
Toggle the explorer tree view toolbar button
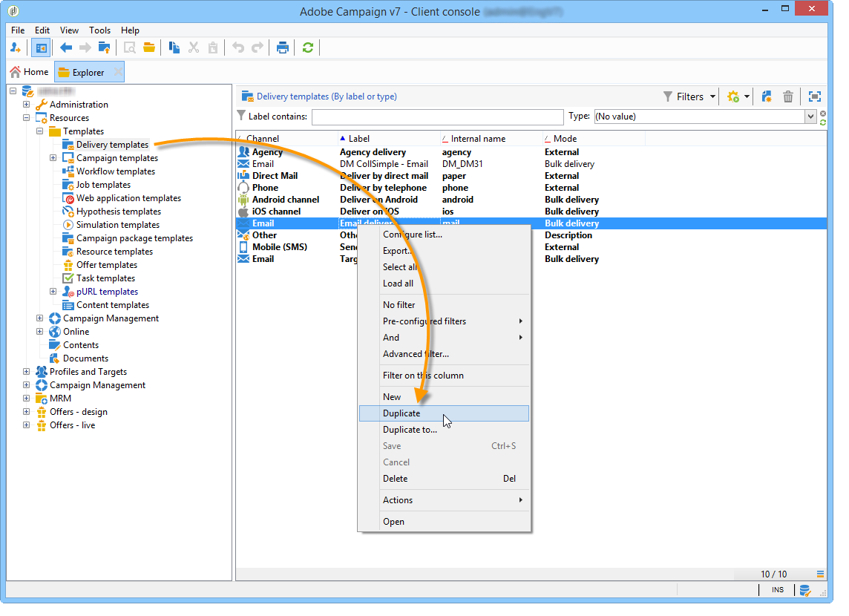(x=41, y=48)
